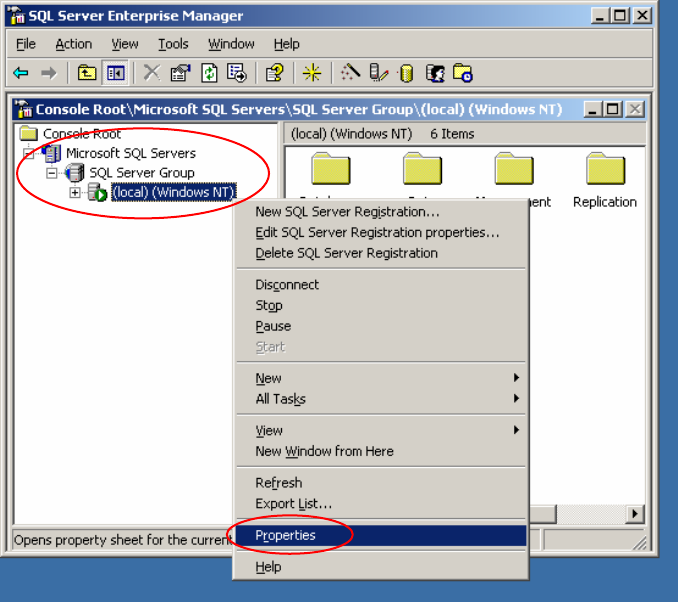Click second yellow folder in right pane
This screenshot has height=602, width=678.
click(422, 169)
